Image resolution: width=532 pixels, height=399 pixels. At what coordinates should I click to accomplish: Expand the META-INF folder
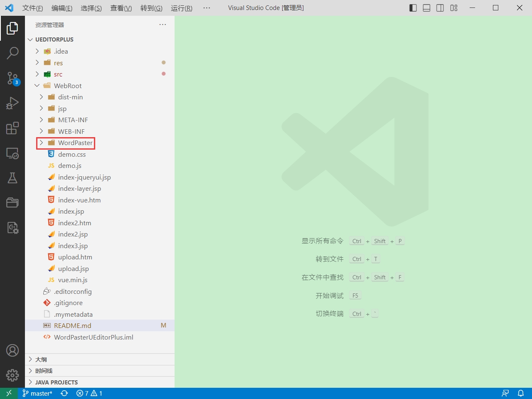(100, 120)
